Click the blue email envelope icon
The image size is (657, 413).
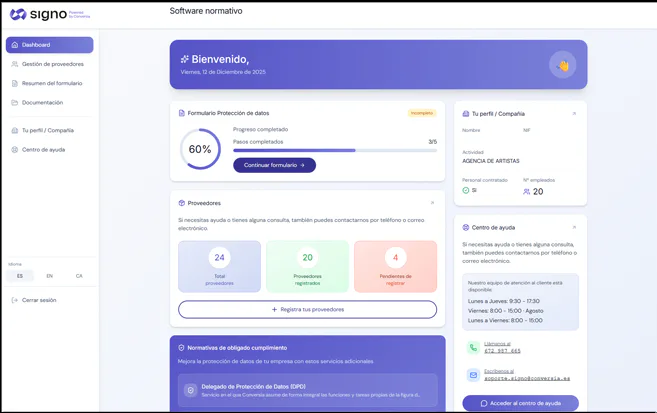pos(473,375)
